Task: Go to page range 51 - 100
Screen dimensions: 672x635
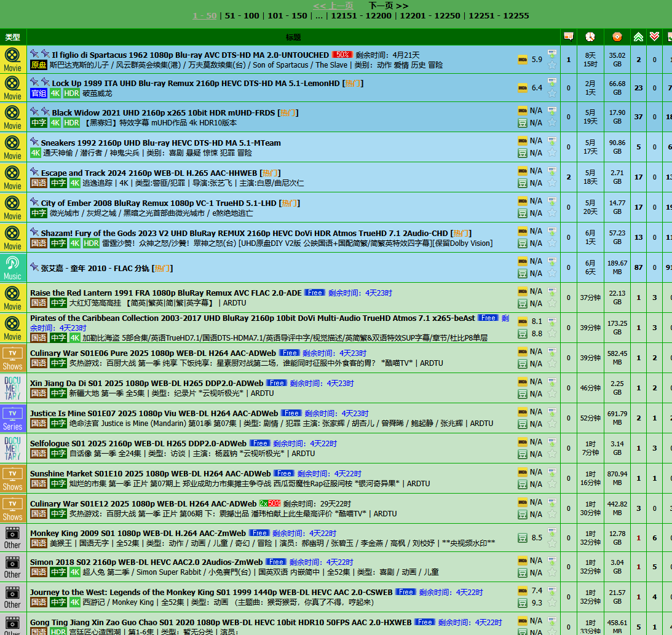Action: tap(242, 16)
